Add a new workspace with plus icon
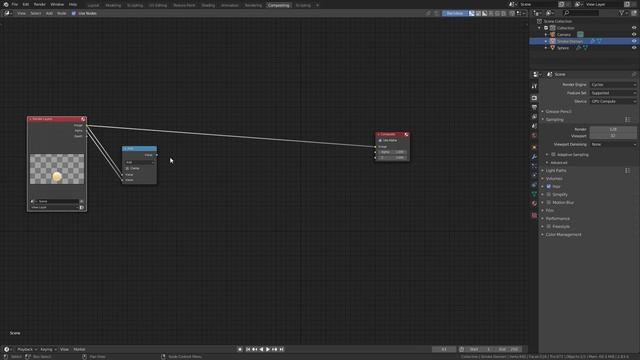 (318, 5)
